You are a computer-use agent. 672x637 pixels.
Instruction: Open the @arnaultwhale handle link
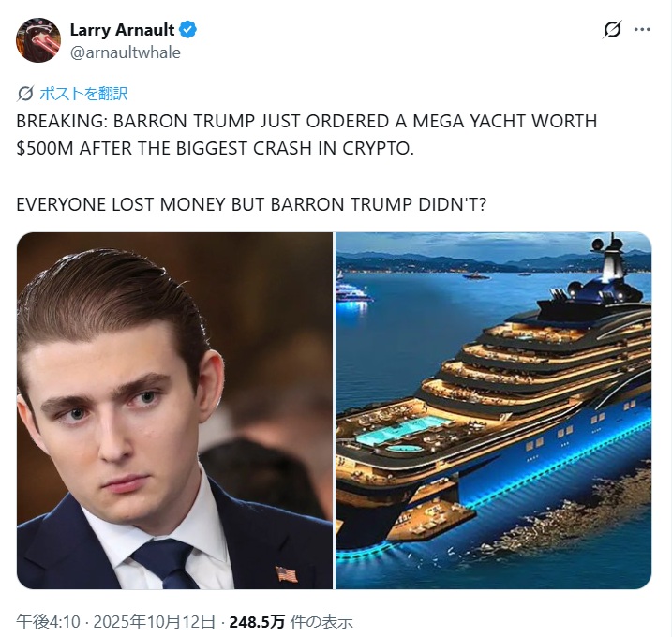pyautogui.click(x=126, y=52)
